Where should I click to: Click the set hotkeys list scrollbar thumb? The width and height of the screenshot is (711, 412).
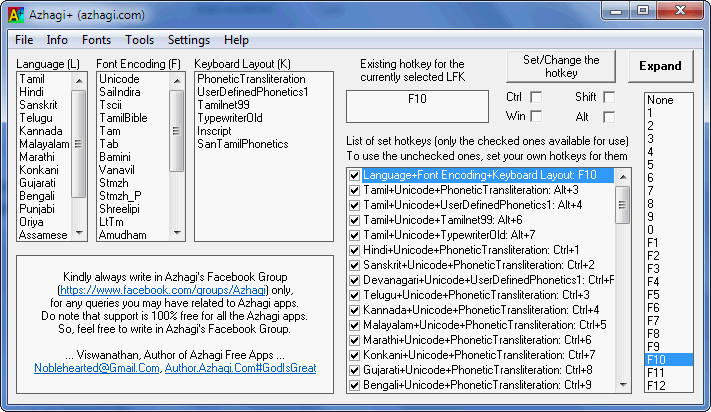click(623, 205)
